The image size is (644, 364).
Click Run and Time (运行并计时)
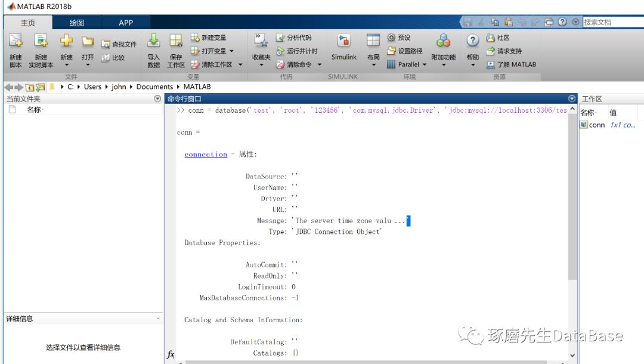point(296,51)
